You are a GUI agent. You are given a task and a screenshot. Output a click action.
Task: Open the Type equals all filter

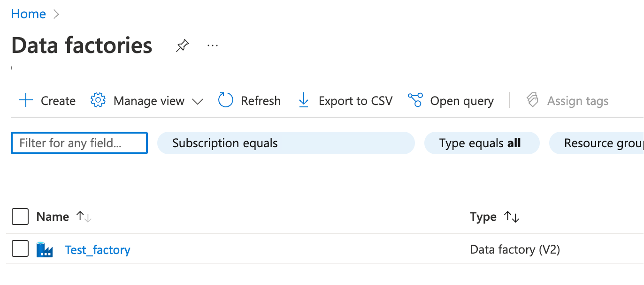click(482, 143)
